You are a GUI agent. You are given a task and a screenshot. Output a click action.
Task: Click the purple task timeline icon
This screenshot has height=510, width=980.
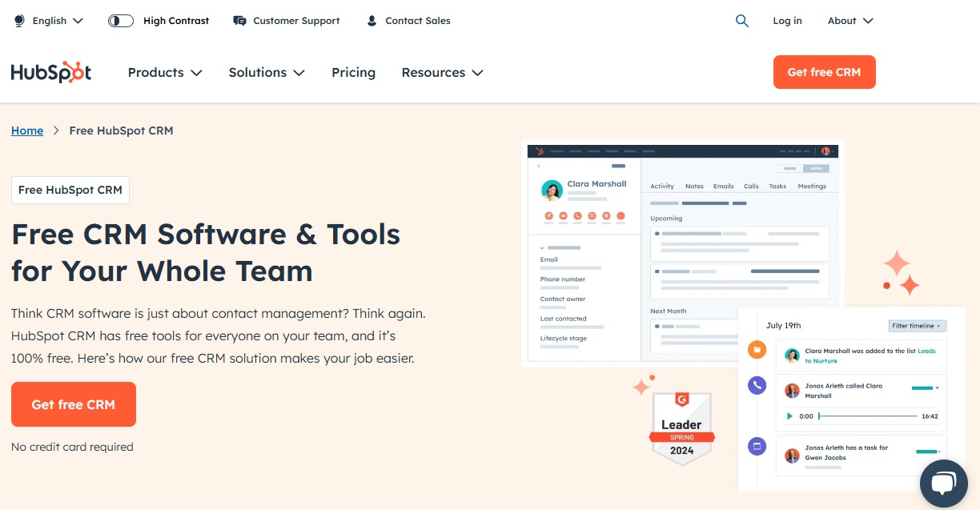tap(757, 447)
